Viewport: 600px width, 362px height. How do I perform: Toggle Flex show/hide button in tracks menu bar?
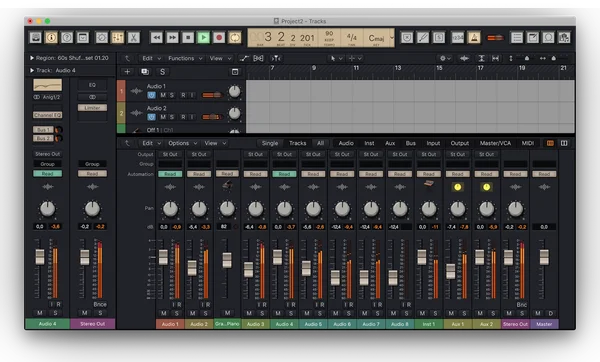(x=258, y=58)
